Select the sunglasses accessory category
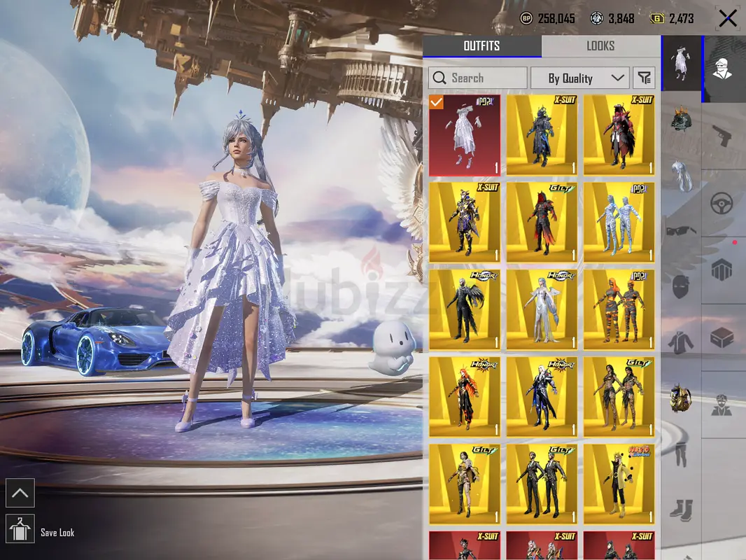The width and height of the screenshot is (746, 560). click(x=682, y=231)
